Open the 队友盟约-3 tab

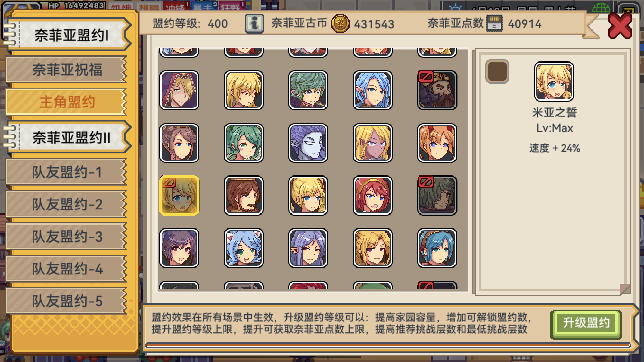[x=67, y=237]
